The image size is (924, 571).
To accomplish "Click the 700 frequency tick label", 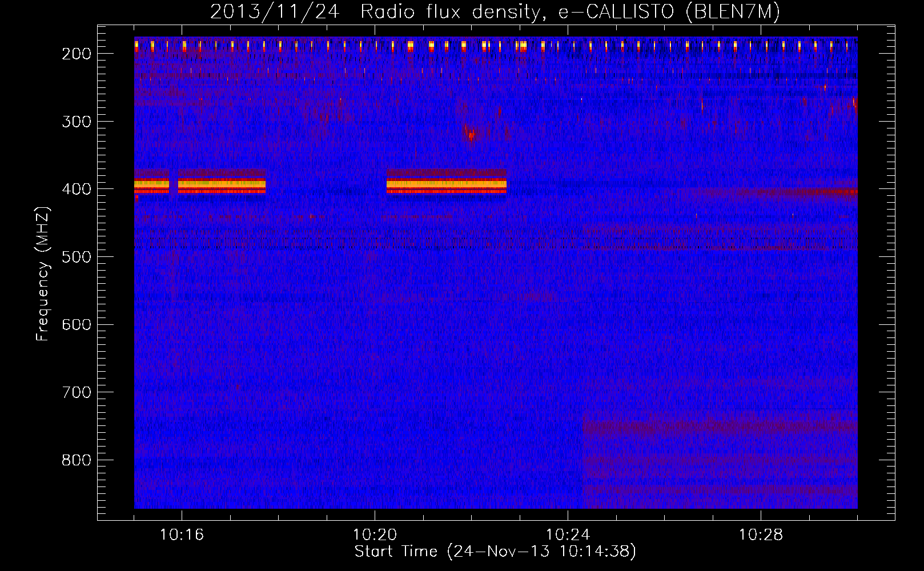I will coord(77,392).
